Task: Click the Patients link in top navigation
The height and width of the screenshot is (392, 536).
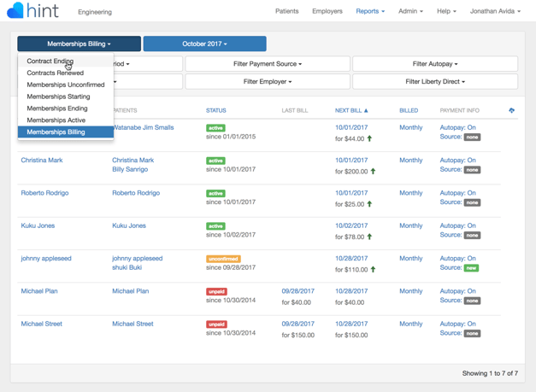Action: [286, 11]
